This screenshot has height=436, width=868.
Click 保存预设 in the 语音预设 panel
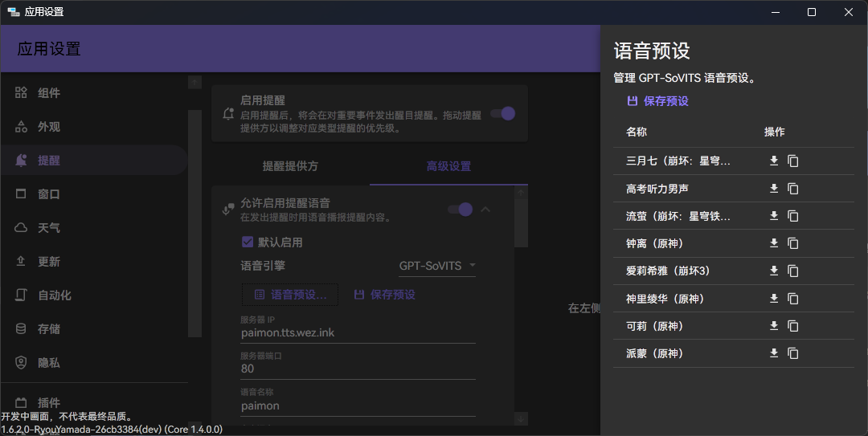tap(657, 101)
